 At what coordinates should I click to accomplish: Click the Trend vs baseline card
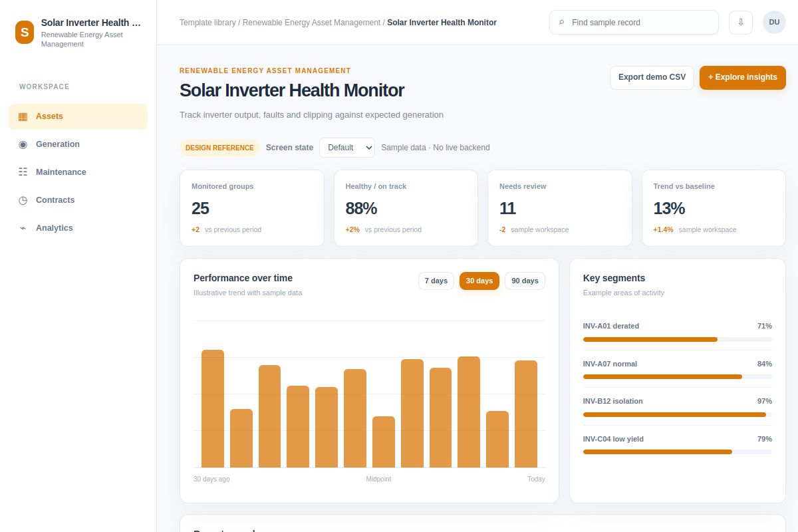click(x=714, y=208)
